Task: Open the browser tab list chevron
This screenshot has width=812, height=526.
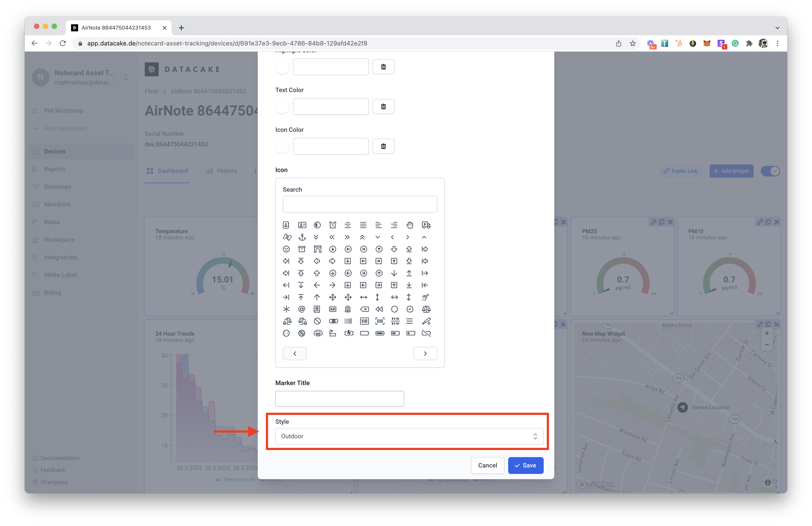Action: point(777,28)
